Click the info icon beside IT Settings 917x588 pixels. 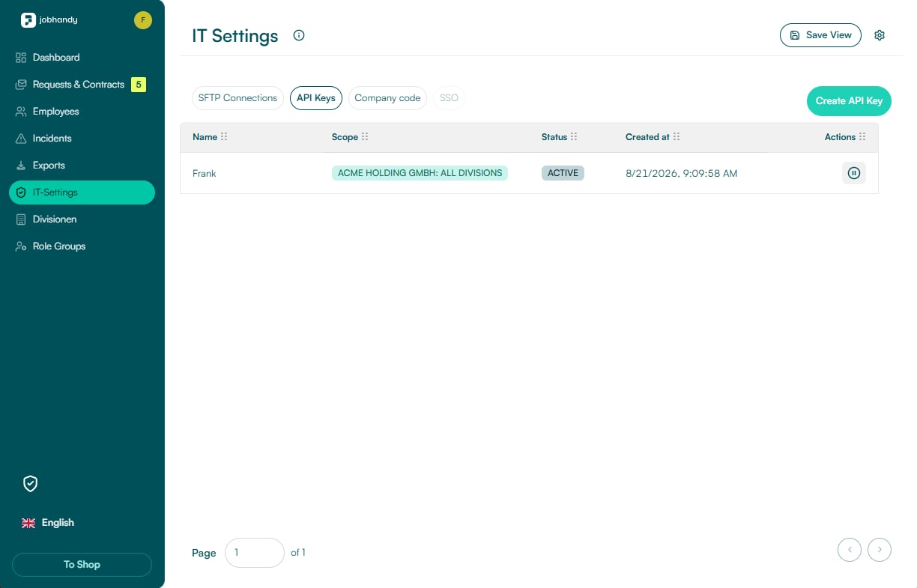click(x=299, y=35)
